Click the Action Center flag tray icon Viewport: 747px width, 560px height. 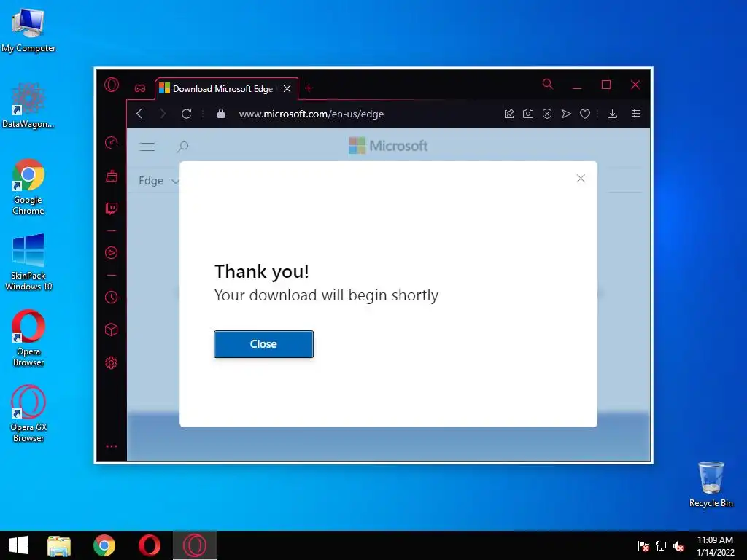point(643,546)
